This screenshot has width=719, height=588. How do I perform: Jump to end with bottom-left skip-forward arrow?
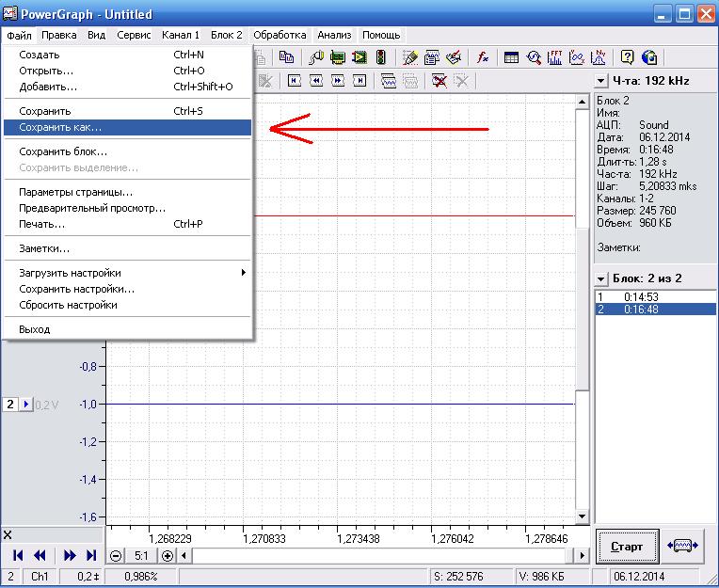tap(91, 555)
